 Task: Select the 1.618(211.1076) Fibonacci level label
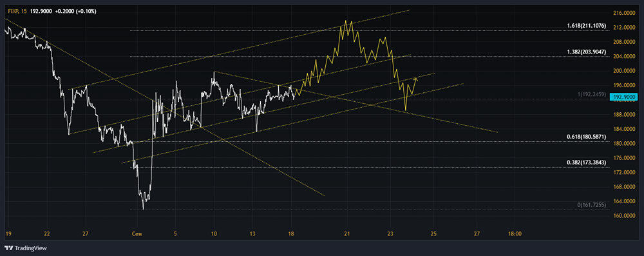point(586,26)
